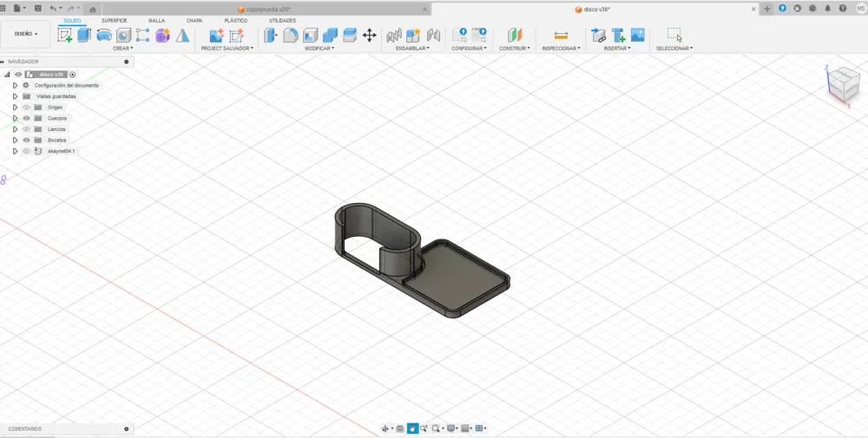Collapse the NAVEGADOR panel round button
868x438 pixels.
click(127, 62)
